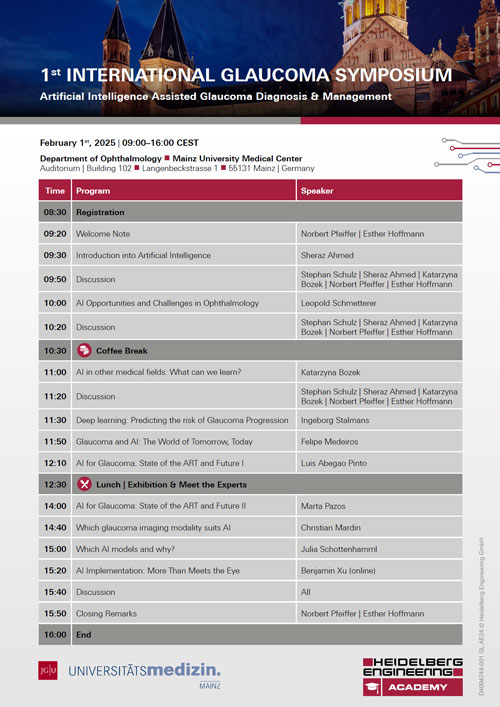
Task: Click speaker name Julia Schottenhamml
Action: pos(339,549)
